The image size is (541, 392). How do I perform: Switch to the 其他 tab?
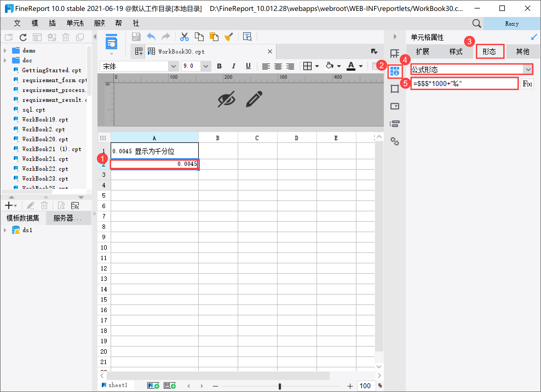[x=522, y=51]
